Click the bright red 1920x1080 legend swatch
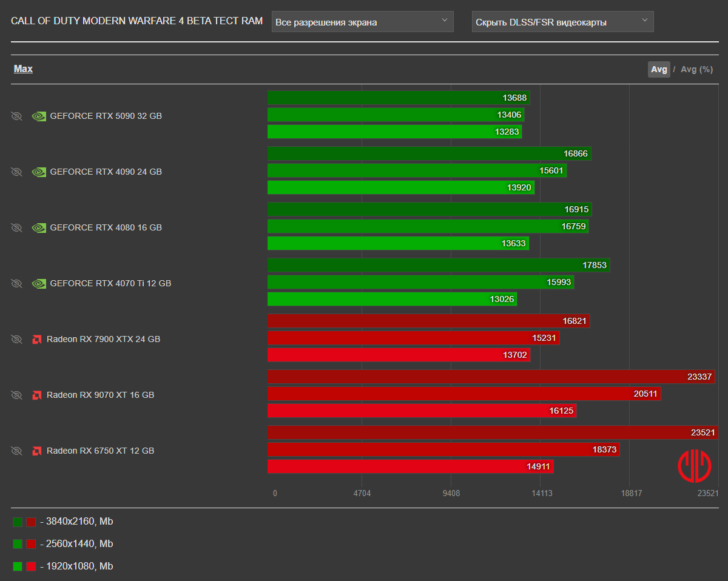The height and width of the screenshot is (581, 728). click(x=31, y=566)
